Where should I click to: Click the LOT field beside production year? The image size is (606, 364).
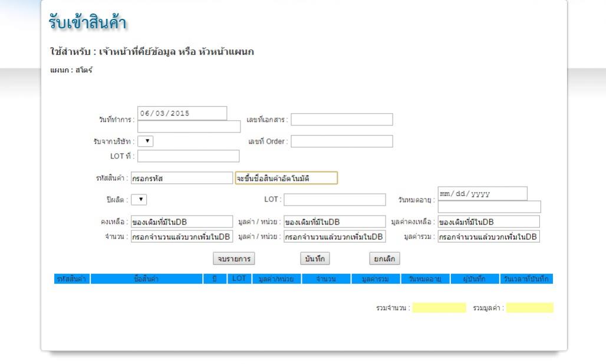pos(335,200)
